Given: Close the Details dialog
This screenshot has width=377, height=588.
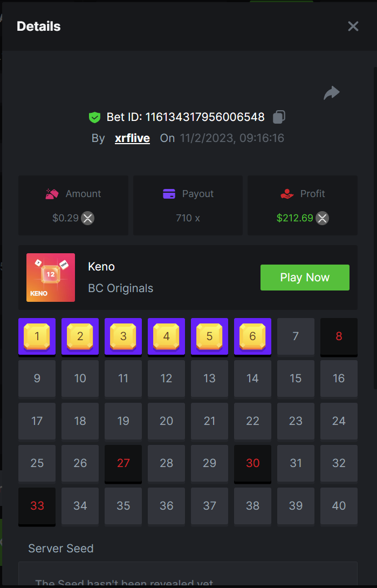Looking at the screenshot, I should click(353, 26).
